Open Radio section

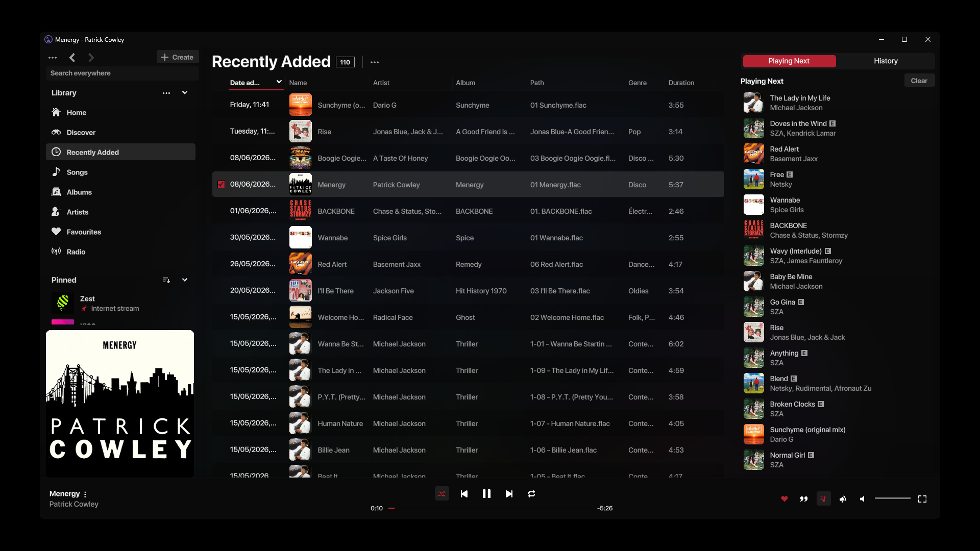click(120, 252)
